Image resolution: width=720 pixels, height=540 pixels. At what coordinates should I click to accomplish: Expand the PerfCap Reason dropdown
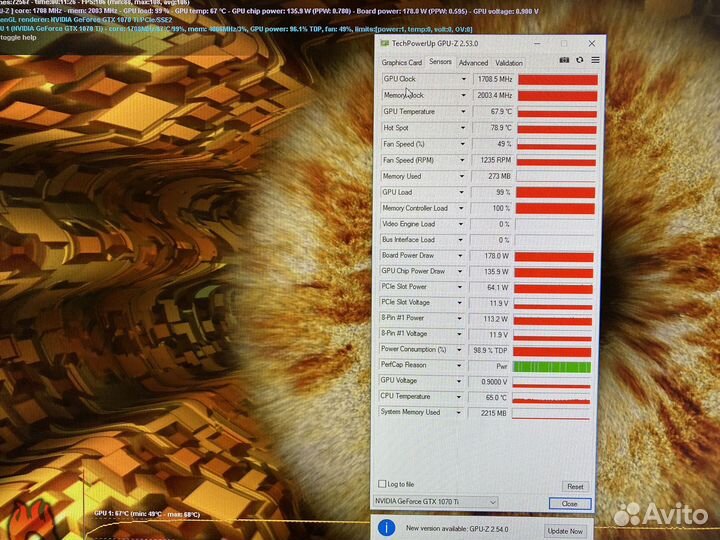463,366
